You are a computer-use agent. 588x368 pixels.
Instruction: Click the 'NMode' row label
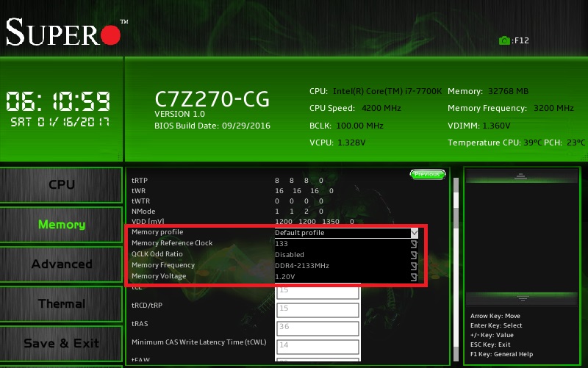[143, 212]
